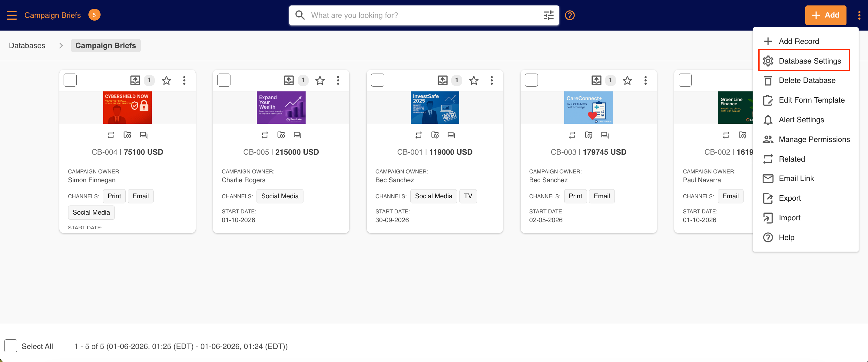Open the hamburger navigation menu
868x362 pixels.
click(12, 15)
